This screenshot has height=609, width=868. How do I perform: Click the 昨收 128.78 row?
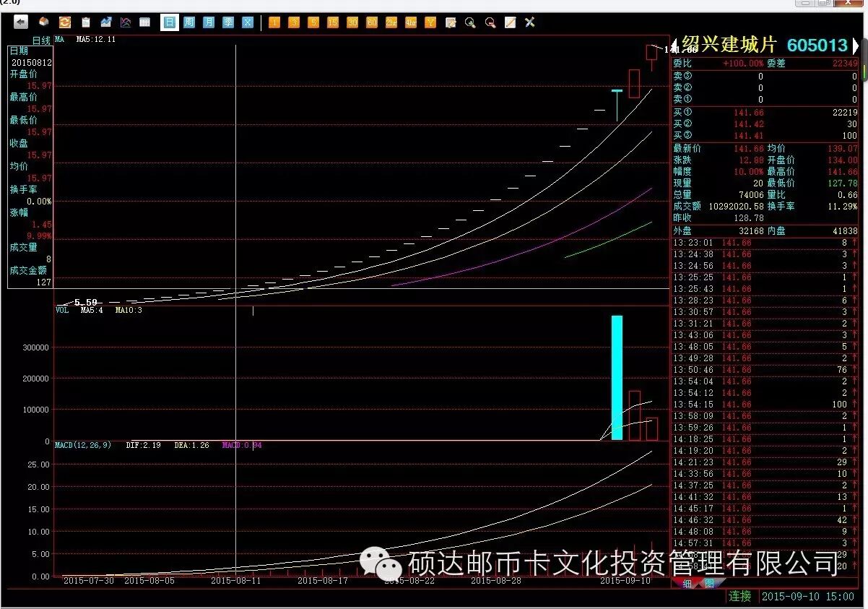coord(719,217)
